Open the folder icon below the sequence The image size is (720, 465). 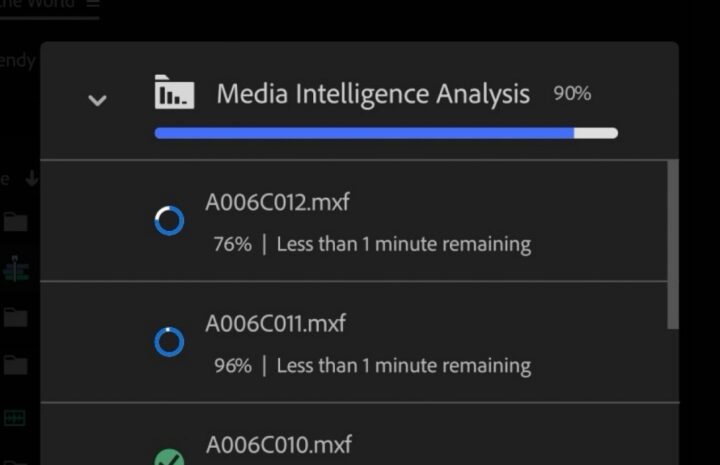click(16, 317)
